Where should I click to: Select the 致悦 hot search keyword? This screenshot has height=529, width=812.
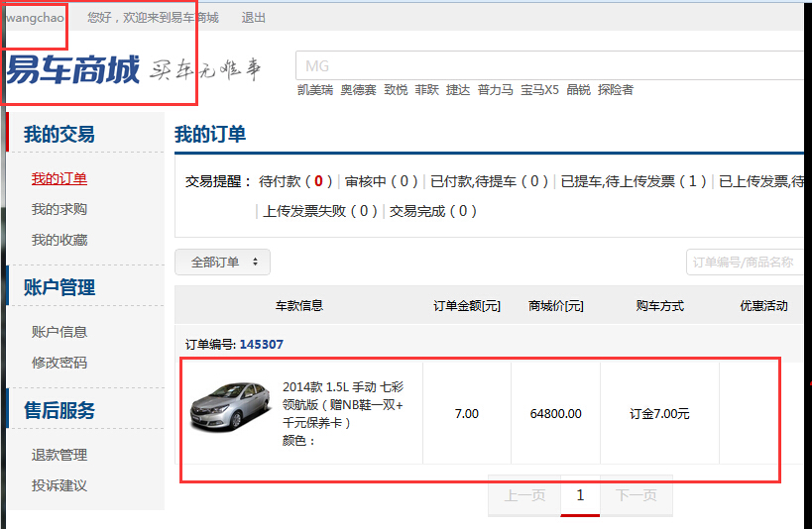click(x=396, y=90)
